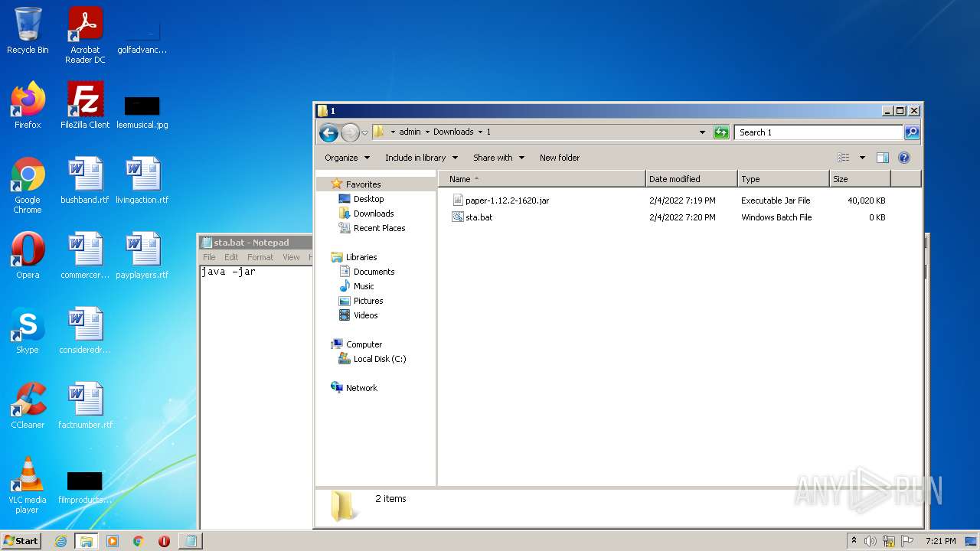Click Computer in the navigation pane
The image size is (980, 551).
click(364, 344)
